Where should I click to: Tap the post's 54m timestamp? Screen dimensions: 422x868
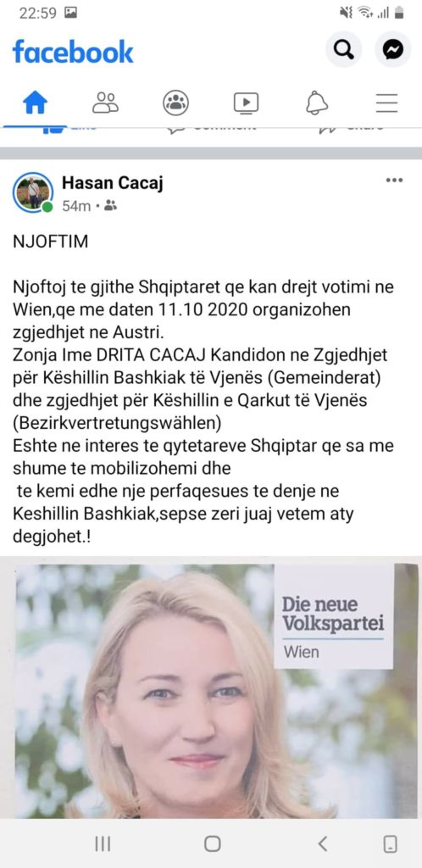pyautogui.click(x=76, y=207)
